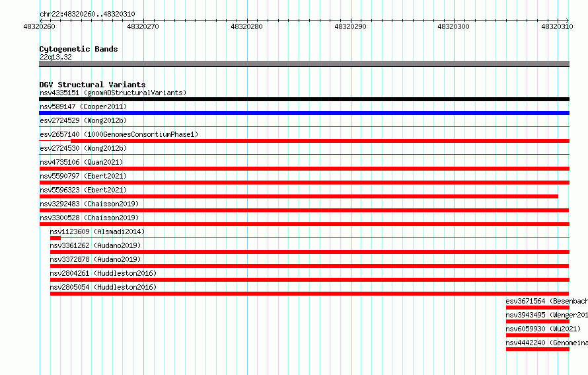The width and height of the screenshot is (588, 375).
Task: Select the red bar under nsv2805054
Action: coord(309,294)
